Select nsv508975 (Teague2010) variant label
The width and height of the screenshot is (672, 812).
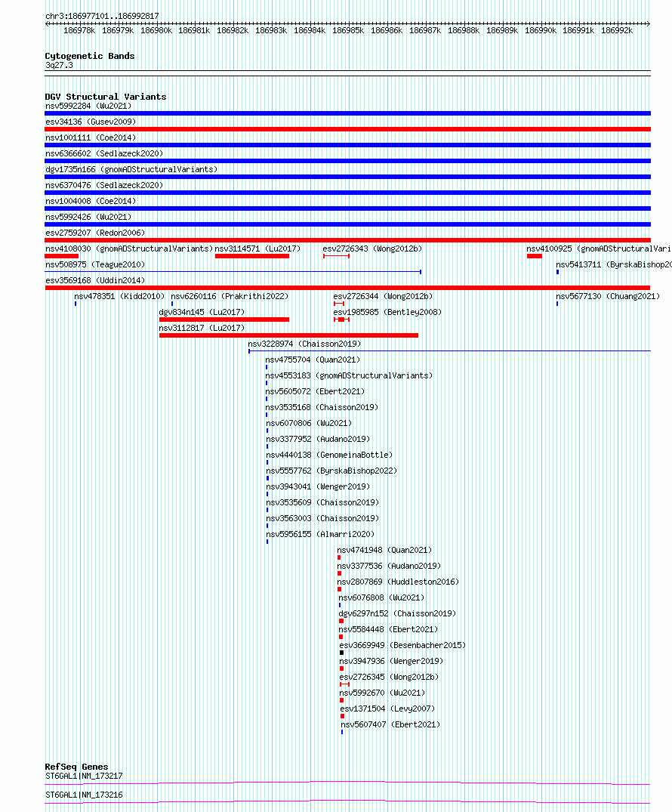95,264
